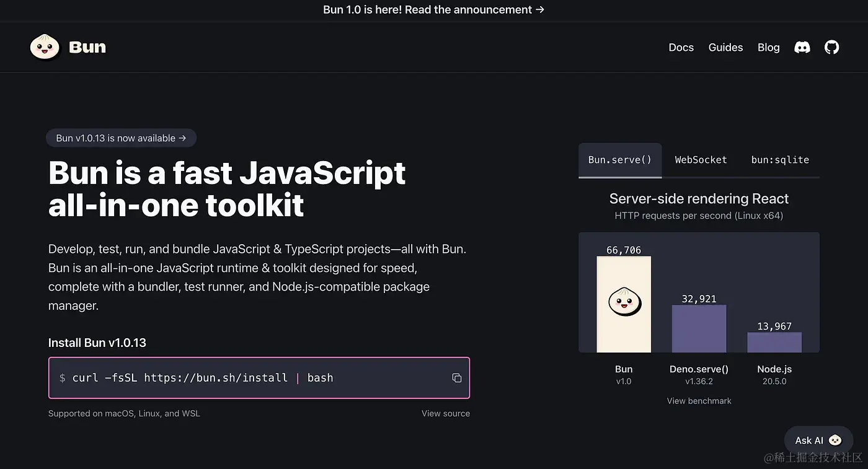Open the Ask AI button
Screen dimensions: 868x469
point(809,440)
